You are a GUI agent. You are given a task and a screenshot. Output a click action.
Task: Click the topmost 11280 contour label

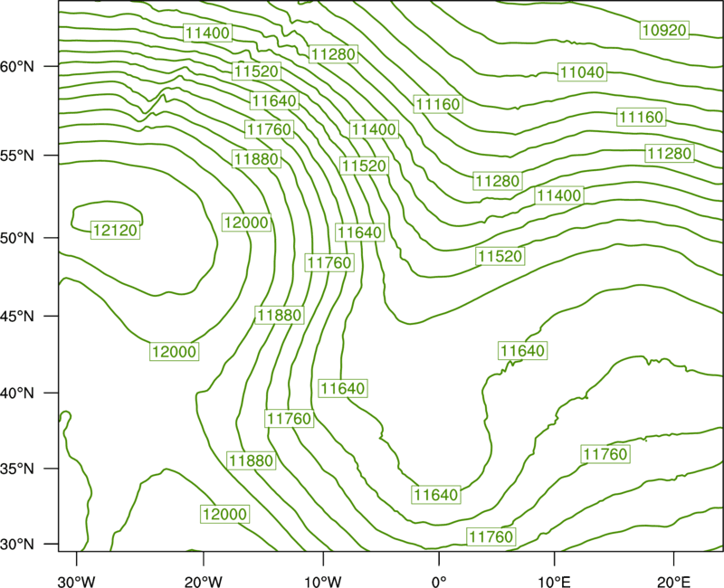tap(333, 54)
